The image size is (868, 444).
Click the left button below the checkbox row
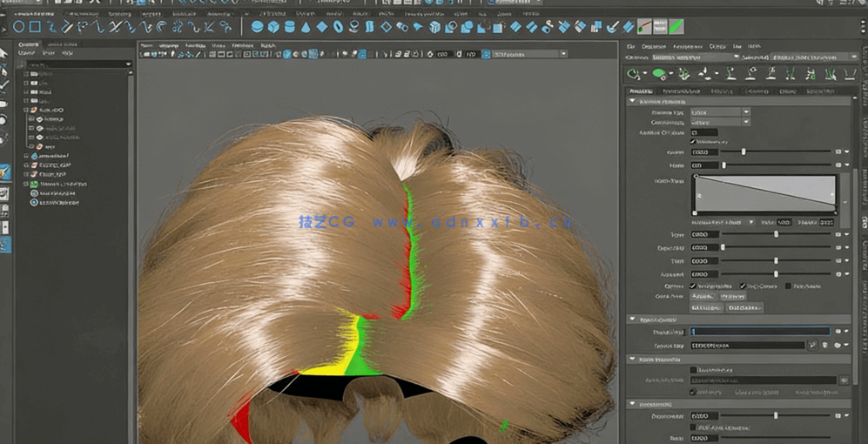tap(703, 296)
